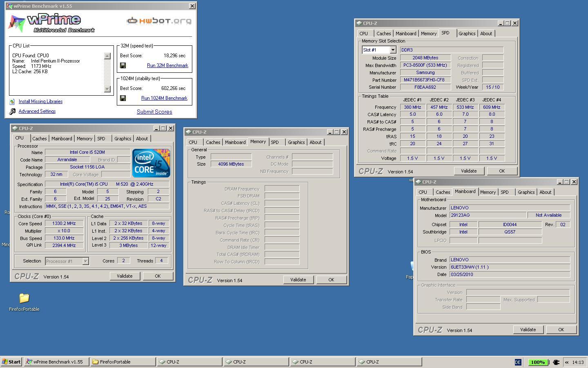Click the BIOS Version 6UET33WW field
Viewport: 588px width, 368px height.
[510, 267]
